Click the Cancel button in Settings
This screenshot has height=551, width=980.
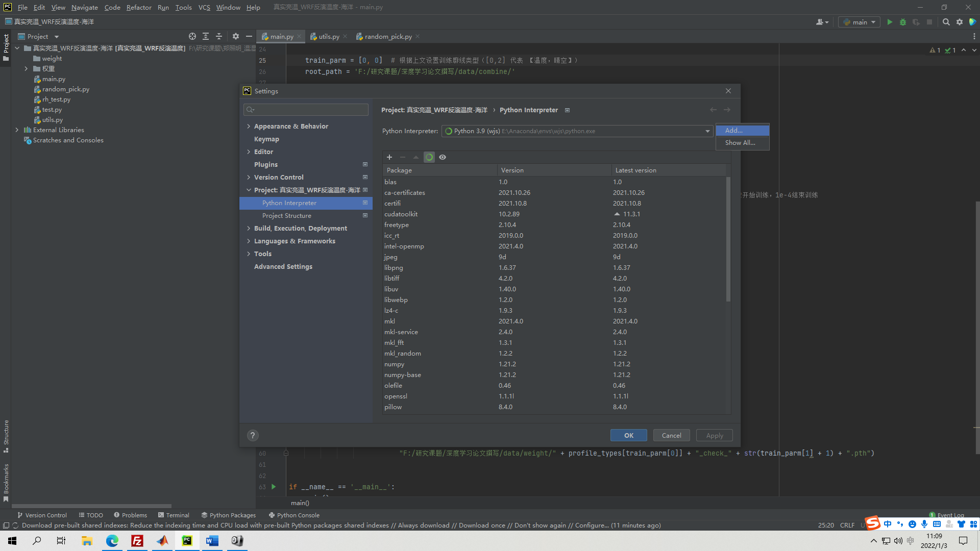pyautogui.click(x=671, y=435)
